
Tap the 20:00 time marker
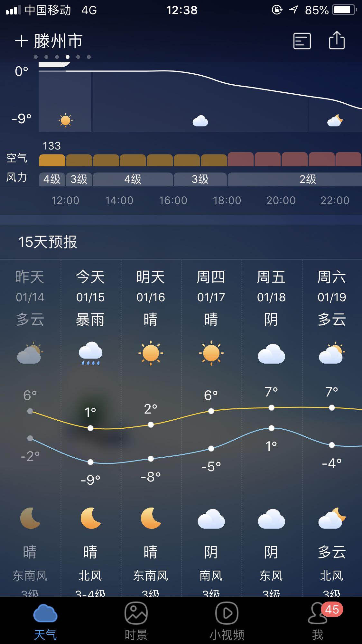tap(281, 201)
